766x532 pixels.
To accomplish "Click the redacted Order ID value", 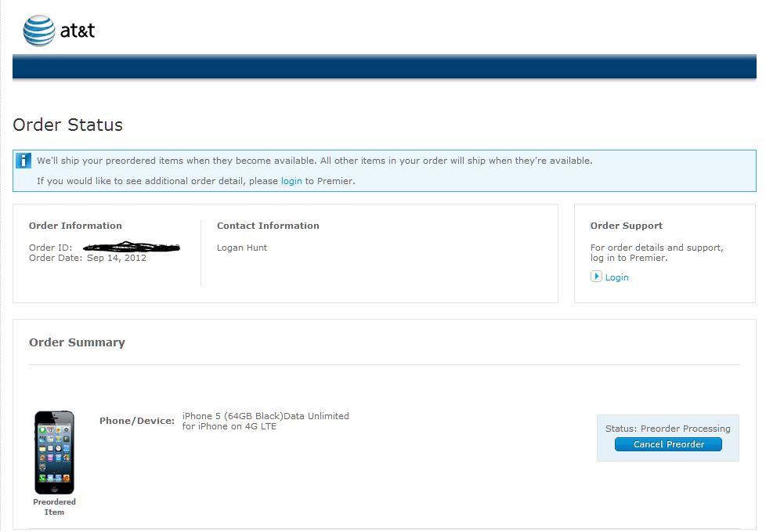I will pyautogui.click(x=132, y=247).
